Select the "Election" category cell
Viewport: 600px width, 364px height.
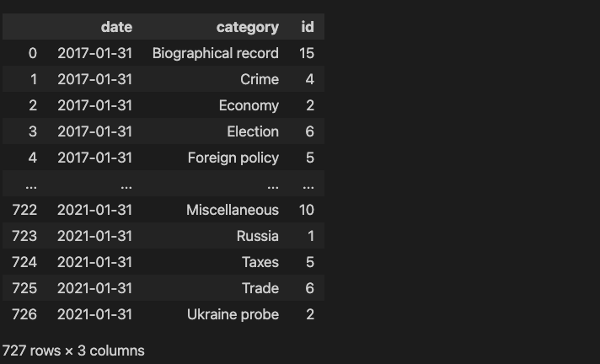click(253, 131)
